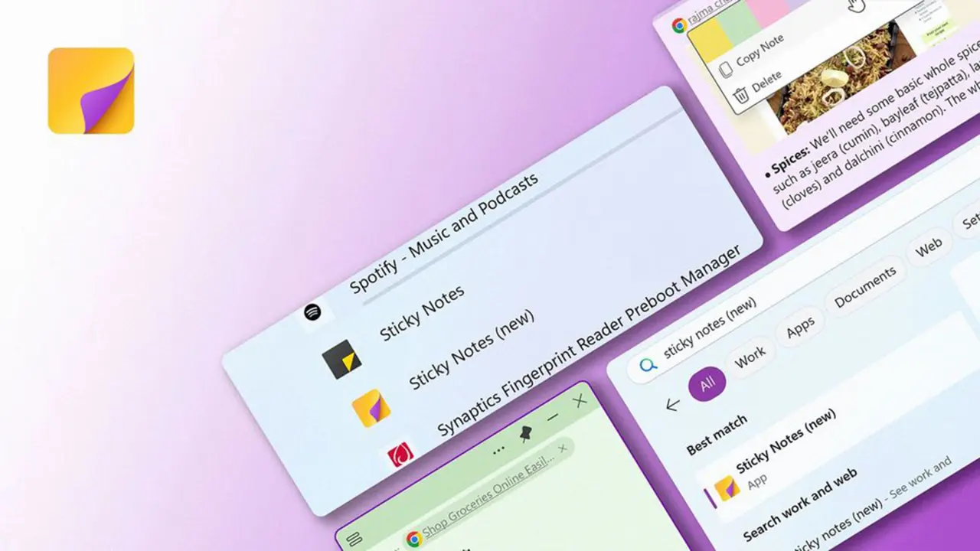Open the three-dot menu on green note
The image size is (980, 551).
[x=499, y=450]
